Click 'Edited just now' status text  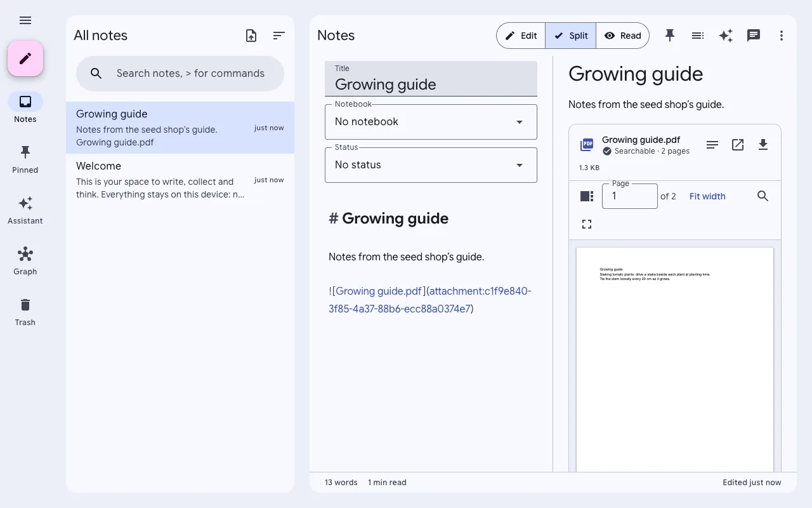(x=752, y=483)
